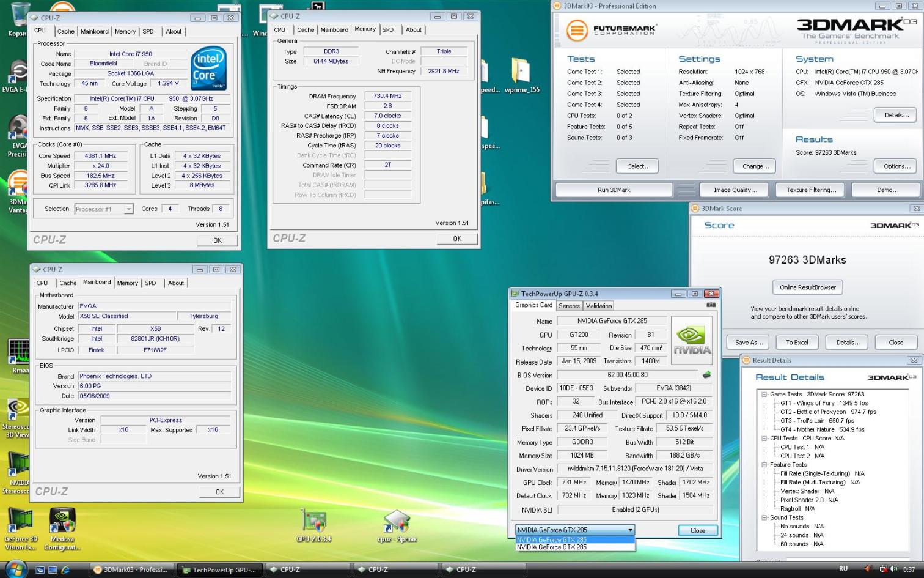This screenshot has height=578, width=924.
Task: Click OK in the Memory CPU-Z window
Action: click(457, 239)
